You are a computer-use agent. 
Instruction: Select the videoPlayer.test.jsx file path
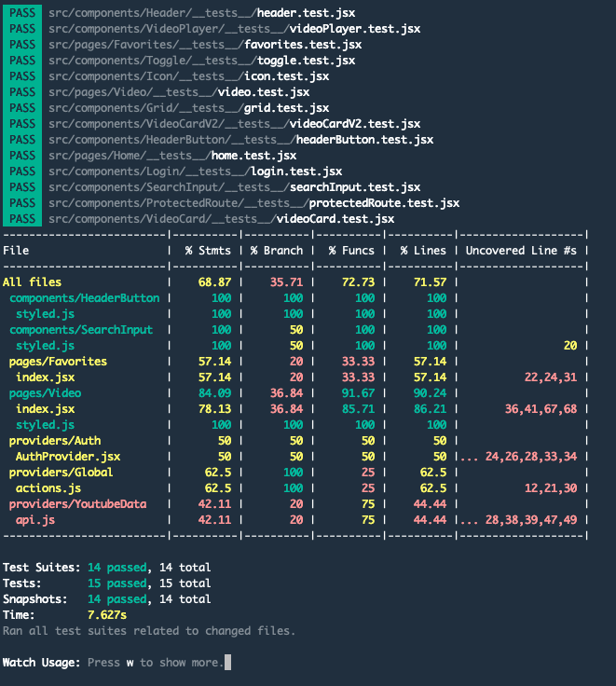click(x=235, y=29)
